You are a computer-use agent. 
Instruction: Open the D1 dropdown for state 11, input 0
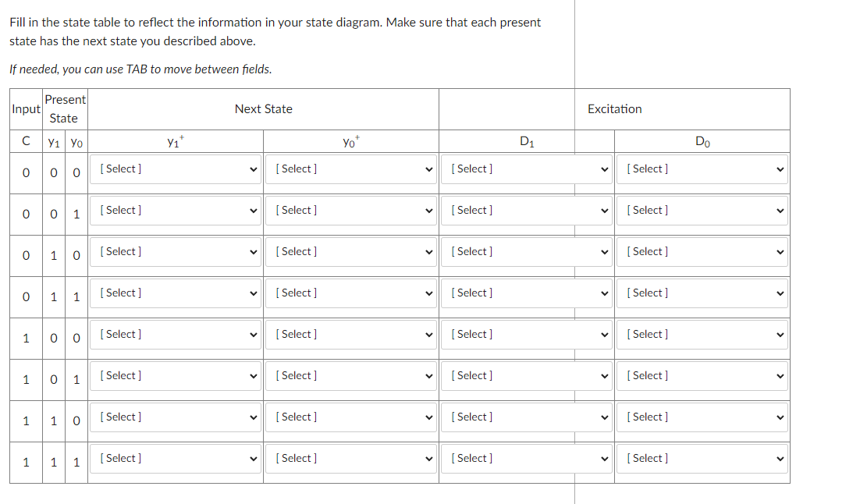tap(527, 293)
